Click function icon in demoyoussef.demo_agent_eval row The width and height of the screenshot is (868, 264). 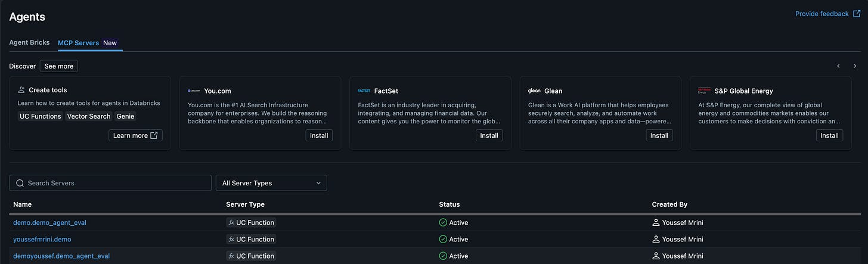coord(231,256)
